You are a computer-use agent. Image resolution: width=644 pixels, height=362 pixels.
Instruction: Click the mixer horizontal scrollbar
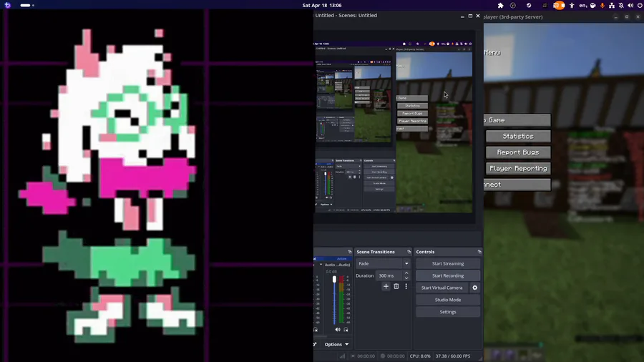tap(321, 336)
